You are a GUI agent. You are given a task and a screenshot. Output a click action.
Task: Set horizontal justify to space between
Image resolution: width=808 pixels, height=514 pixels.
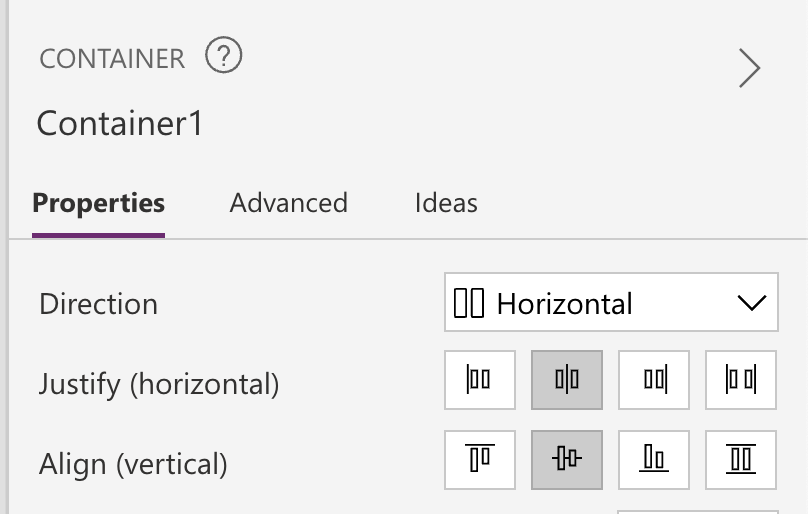pos(741,380)
